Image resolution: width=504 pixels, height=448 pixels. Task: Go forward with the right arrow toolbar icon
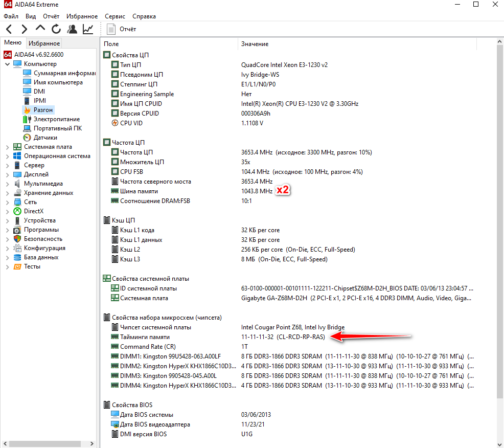click(24, 29)
